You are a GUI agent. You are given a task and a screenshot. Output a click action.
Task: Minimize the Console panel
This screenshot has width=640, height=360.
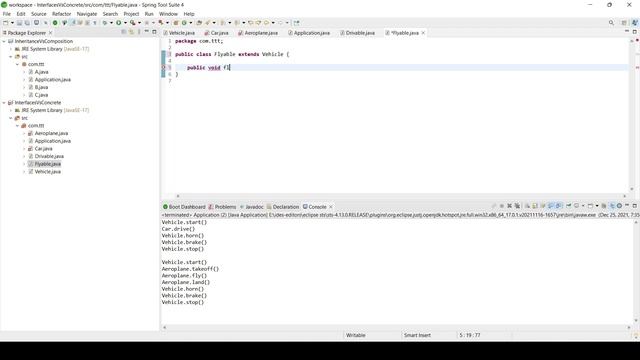tap(627, 205)
